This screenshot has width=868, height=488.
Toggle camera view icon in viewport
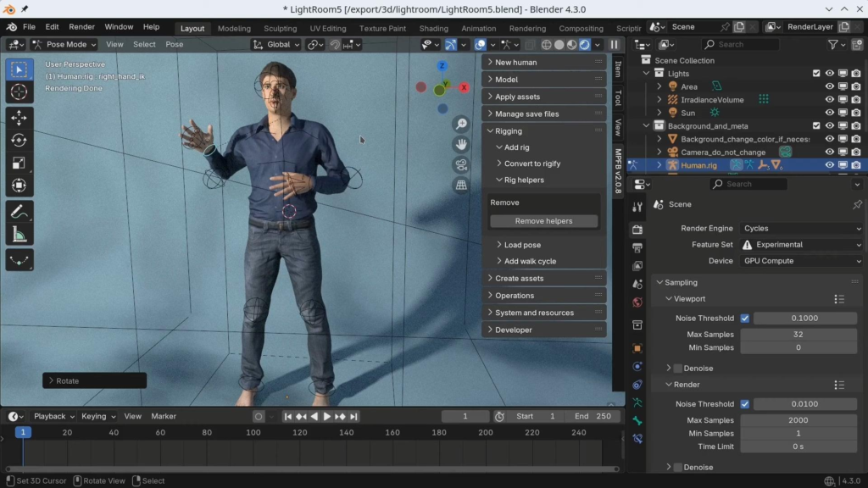[461, 164]
